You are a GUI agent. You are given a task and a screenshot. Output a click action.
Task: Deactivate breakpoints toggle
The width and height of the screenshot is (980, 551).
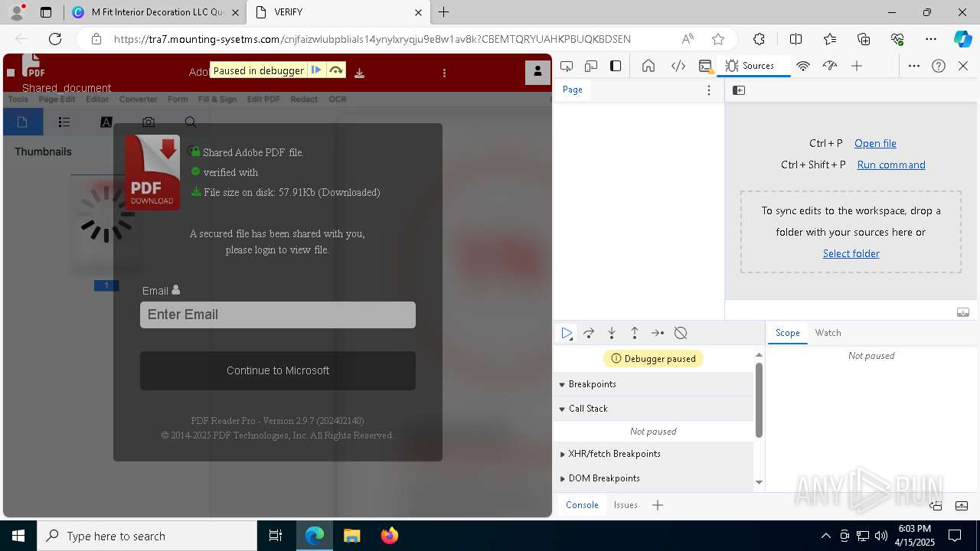681,333
